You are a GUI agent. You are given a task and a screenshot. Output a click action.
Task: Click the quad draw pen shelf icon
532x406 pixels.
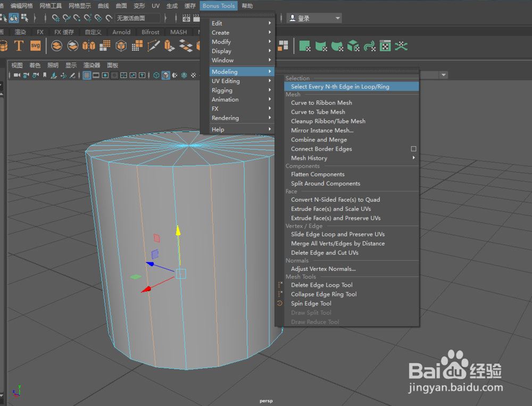pos(153,45)
